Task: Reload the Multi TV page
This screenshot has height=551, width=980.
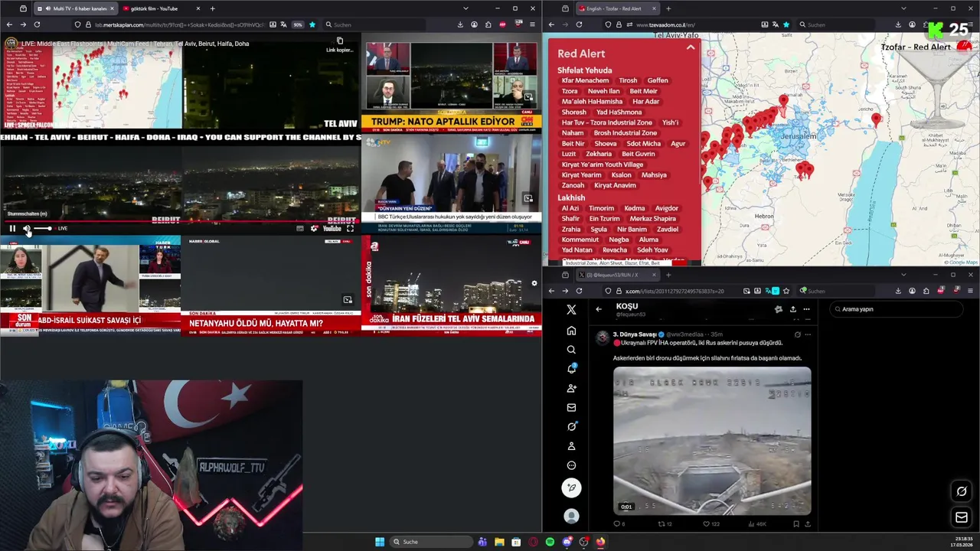Action: pos(37,24)
